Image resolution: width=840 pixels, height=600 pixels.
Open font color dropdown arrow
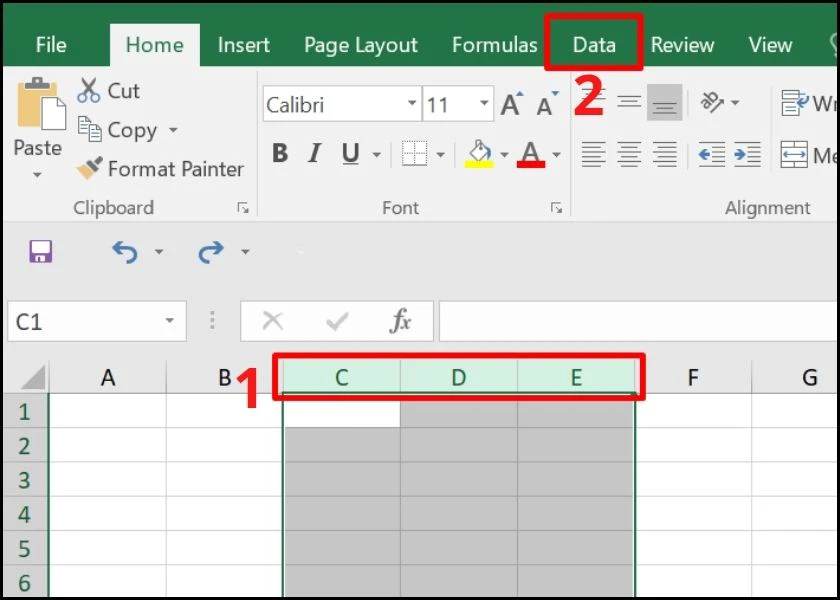[556, 155]
